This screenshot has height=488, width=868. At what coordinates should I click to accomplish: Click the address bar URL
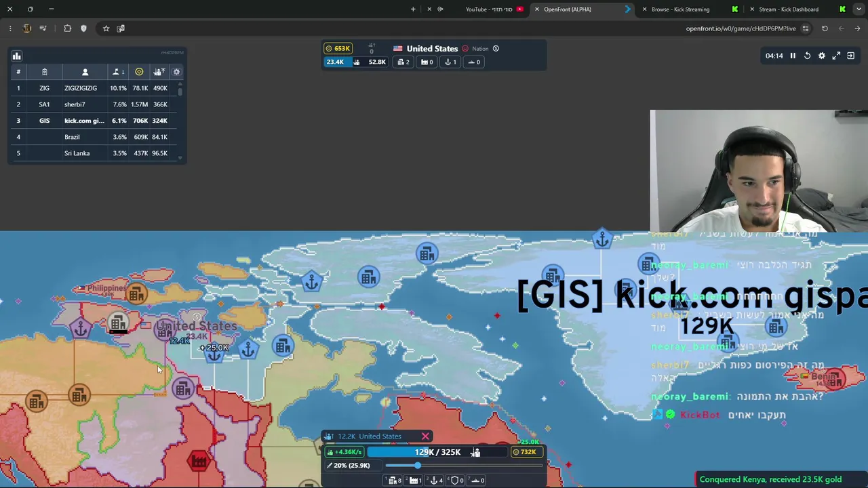(x=741, y=28)
